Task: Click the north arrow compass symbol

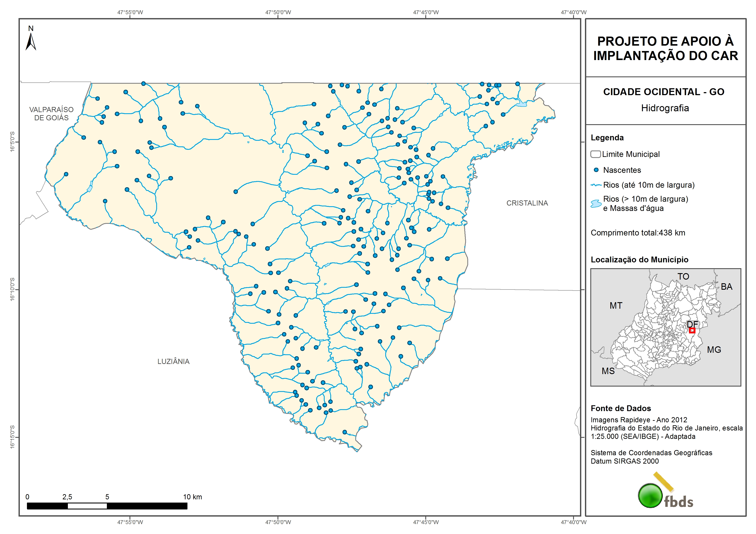Action: point(31,42)
